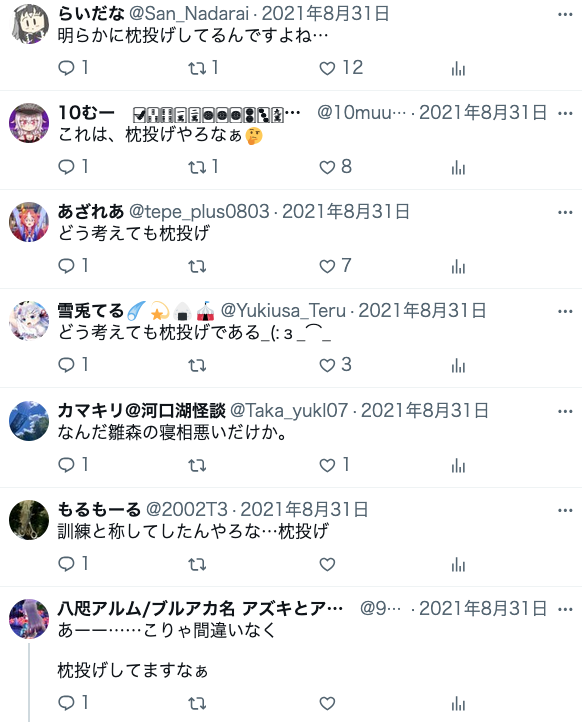Open the 八咫アルム profile avatar
582x722 pixels.
click(x=29, y=619)
